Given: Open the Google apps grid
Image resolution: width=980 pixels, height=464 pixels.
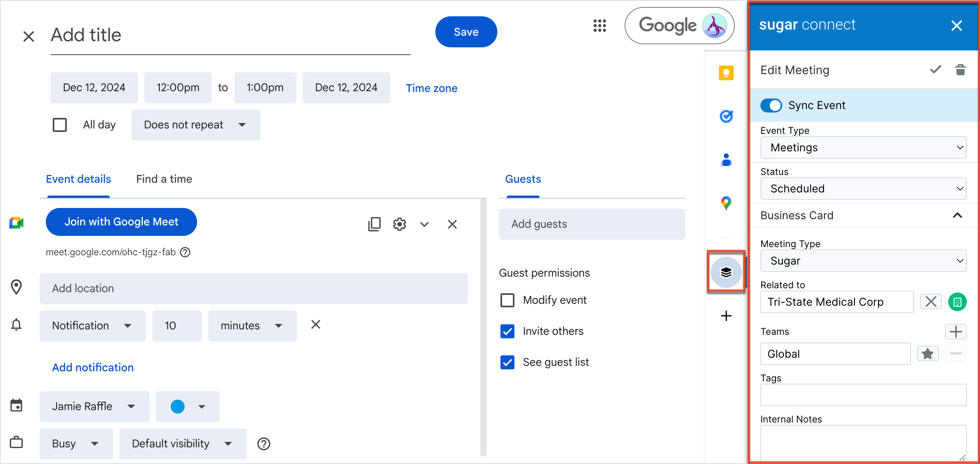Looking at the screenshot, I should (600, 26).
